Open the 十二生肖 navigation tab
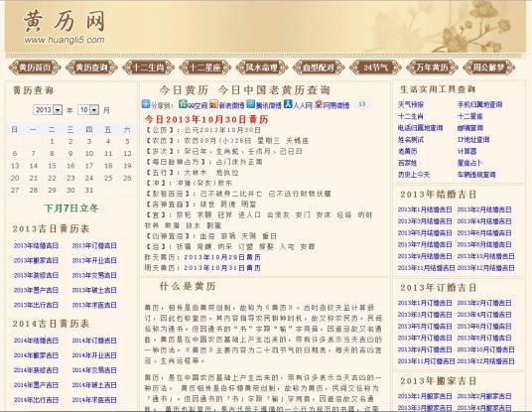 click(148, 68)
